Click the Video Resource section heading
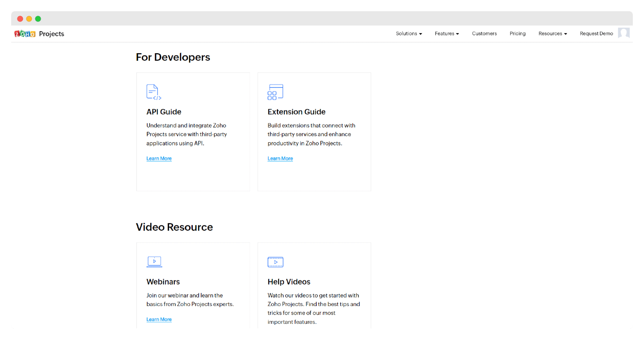This screenshot has width=644, height=340. click(x=174, y=227)
